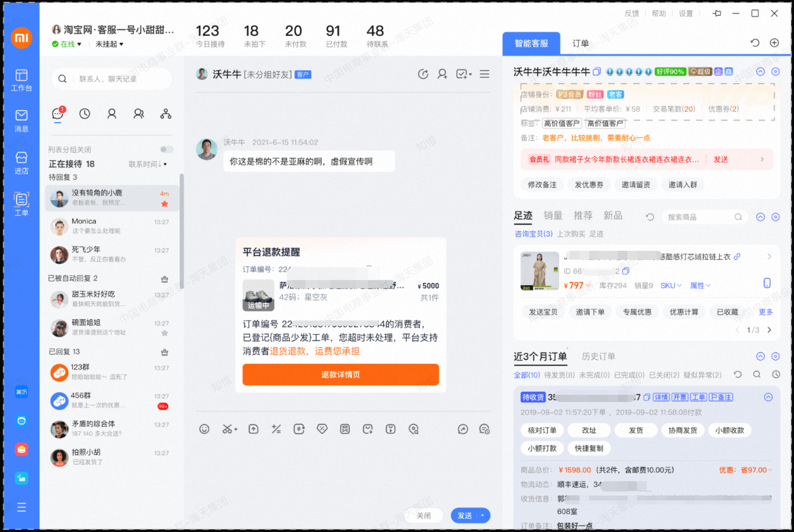
Task: Copy customer name 沃牛牛沃牛牛牛牛
Action: click(597, 72)
